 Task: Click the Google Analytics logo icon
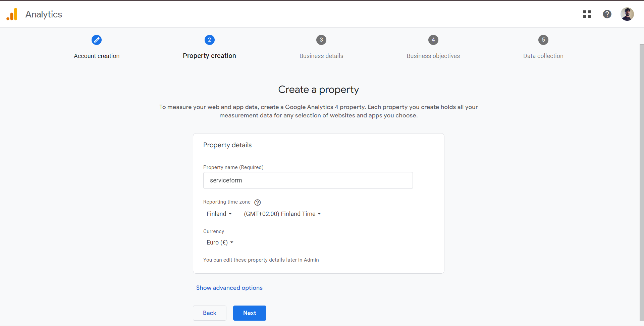(x=12, y=14)
